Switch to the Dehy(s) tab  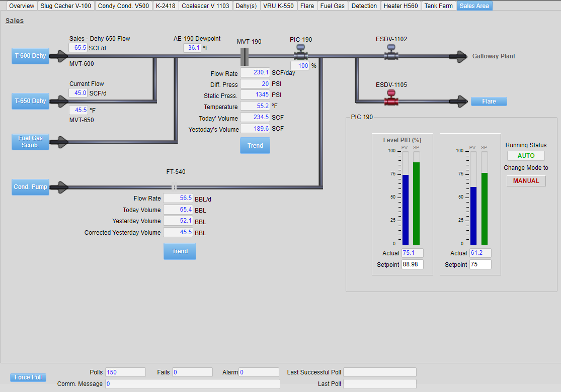click(x=246, y=6)
